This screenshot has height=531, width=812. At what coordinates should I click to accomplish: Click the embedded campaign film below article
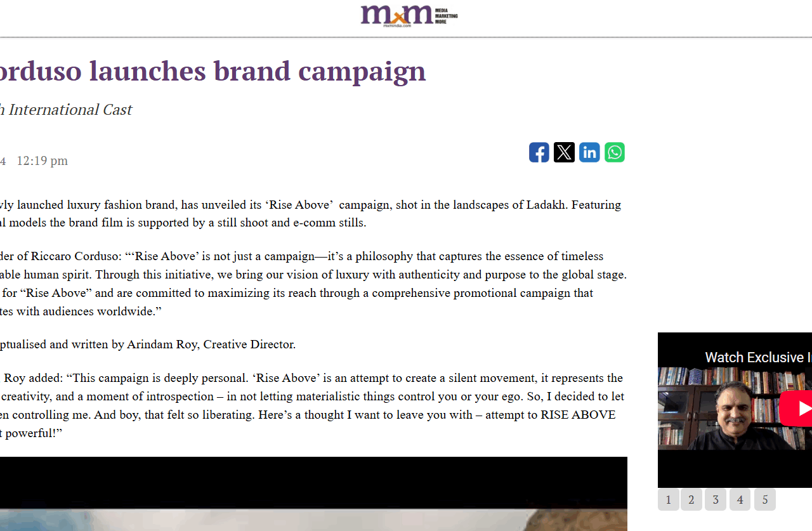tap(313, 494)
